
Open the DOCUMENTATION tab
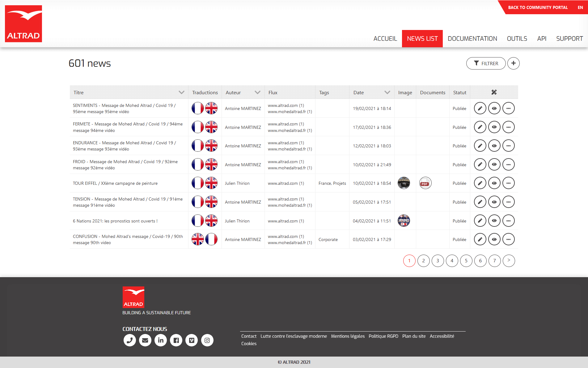(x=472, y=39)
